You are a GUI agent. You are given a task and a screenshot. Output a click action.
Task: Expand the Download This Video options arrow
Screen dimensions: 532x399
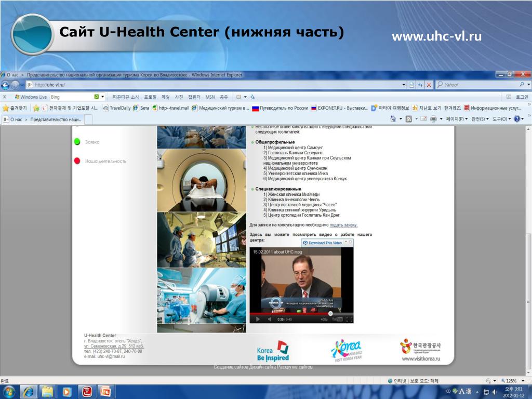(x=346, y=242)
